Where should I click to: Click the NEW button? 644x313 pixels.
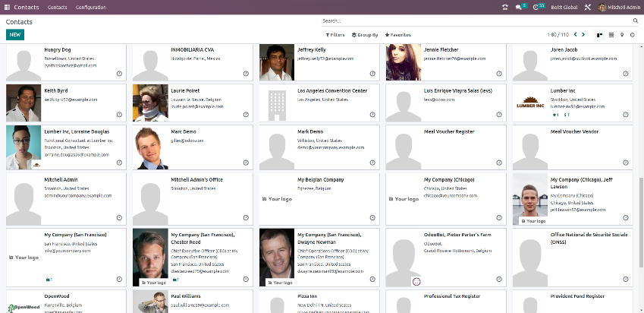coord(15,35)
